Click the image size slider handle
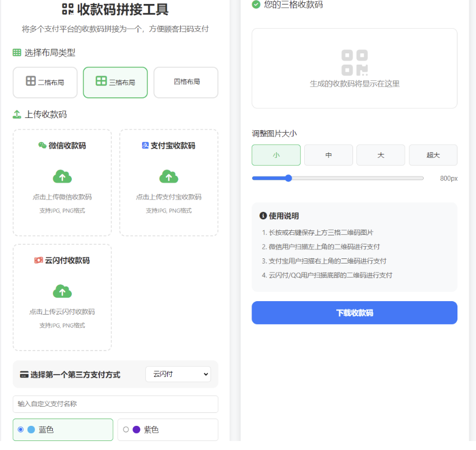 pos(289,178)
